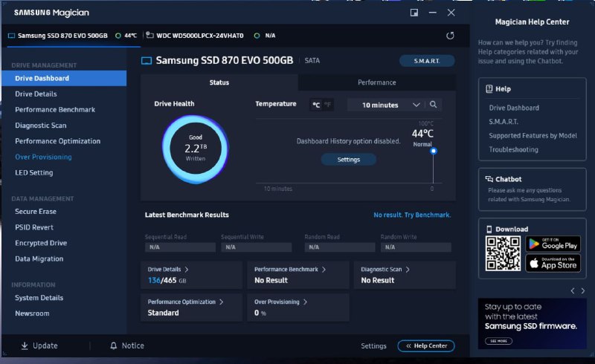Click the Sequential Write N/A field
The image size is (595, 364).
[256, 247]
